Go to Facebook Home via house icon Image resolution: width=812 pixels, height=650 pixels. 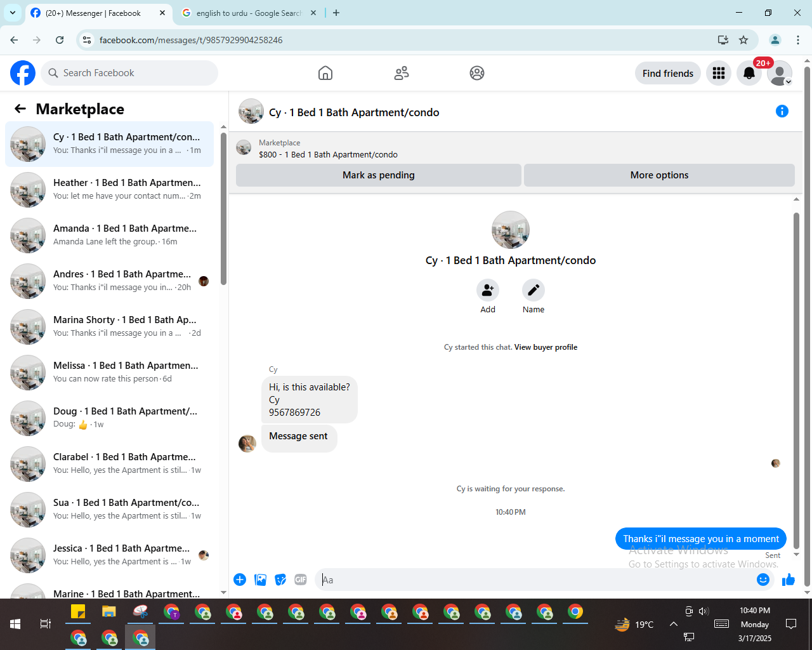(x=325, y=73)
